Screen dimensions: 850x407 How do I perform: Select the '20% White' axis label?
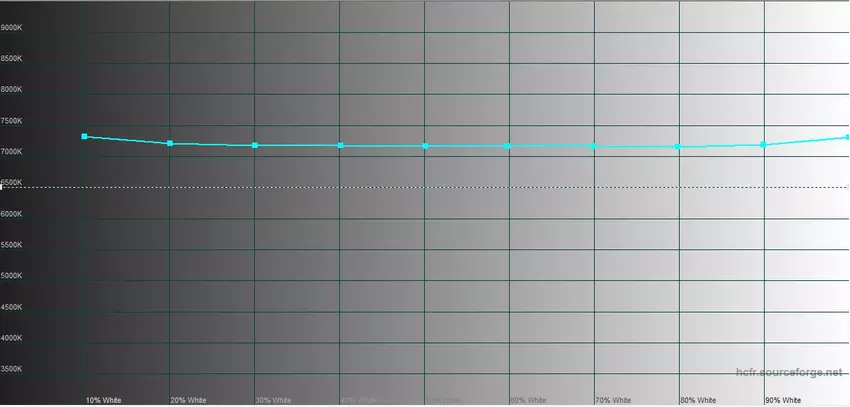pos(188,400)
